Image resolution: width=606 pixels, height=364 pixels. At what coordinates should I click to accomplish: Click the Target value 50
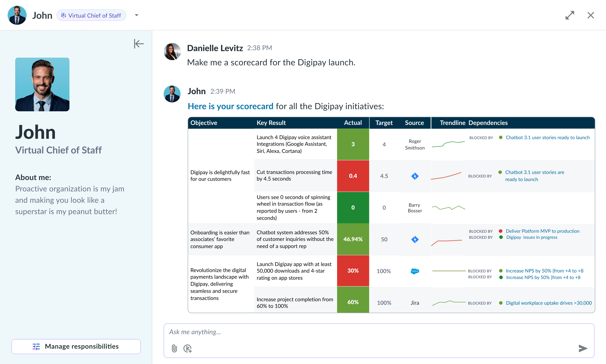point(384,240)
